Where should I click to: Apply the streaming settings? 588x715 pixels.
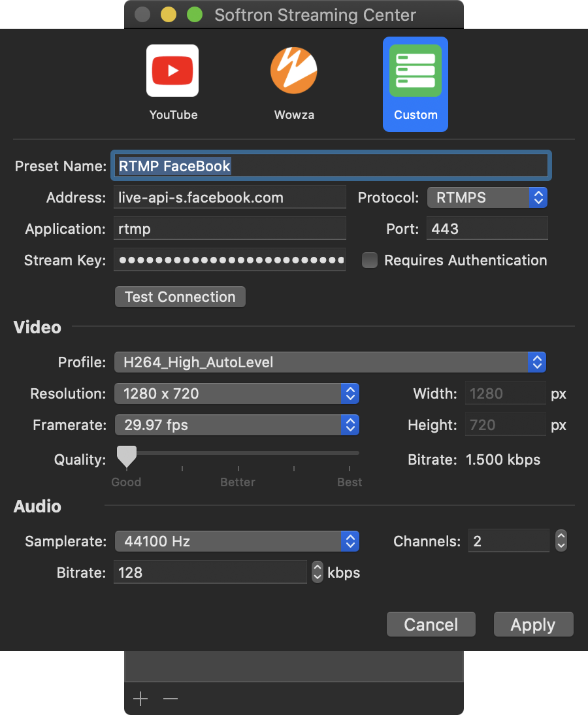coord(533,624)
